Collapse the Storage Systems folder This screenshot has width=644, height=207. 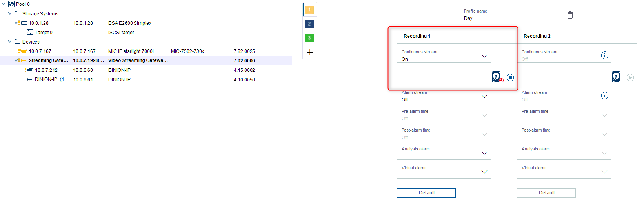(x=10, y=13)
